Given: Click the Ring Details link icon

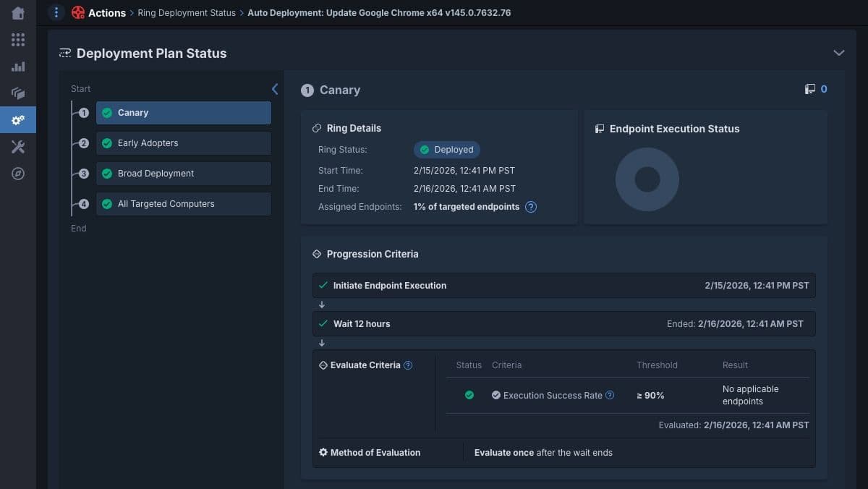Looking at the screenshot, I should pyautogui.click(x=317, y=128).
